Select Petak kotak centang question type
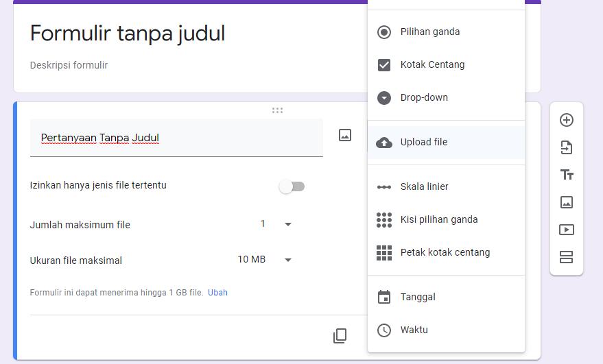This screenshot has width=603, height=364. pyautogui.click(x=446, y=252)
